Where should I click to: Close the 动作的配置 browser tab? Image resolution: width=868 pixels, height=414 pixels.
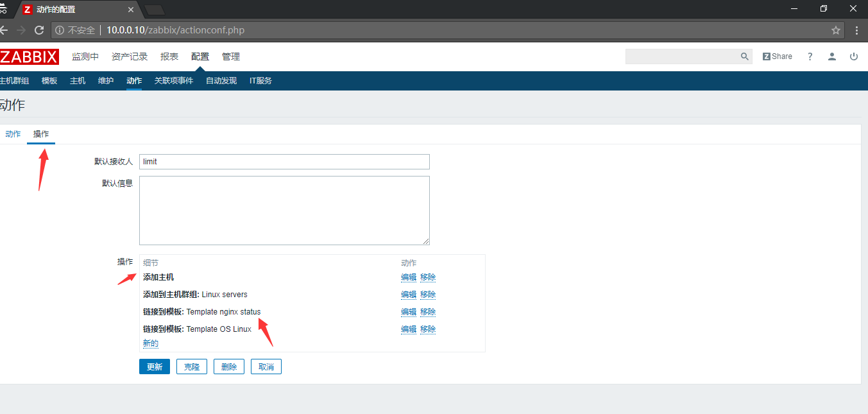pyautogui.click(x=131, y=10)
